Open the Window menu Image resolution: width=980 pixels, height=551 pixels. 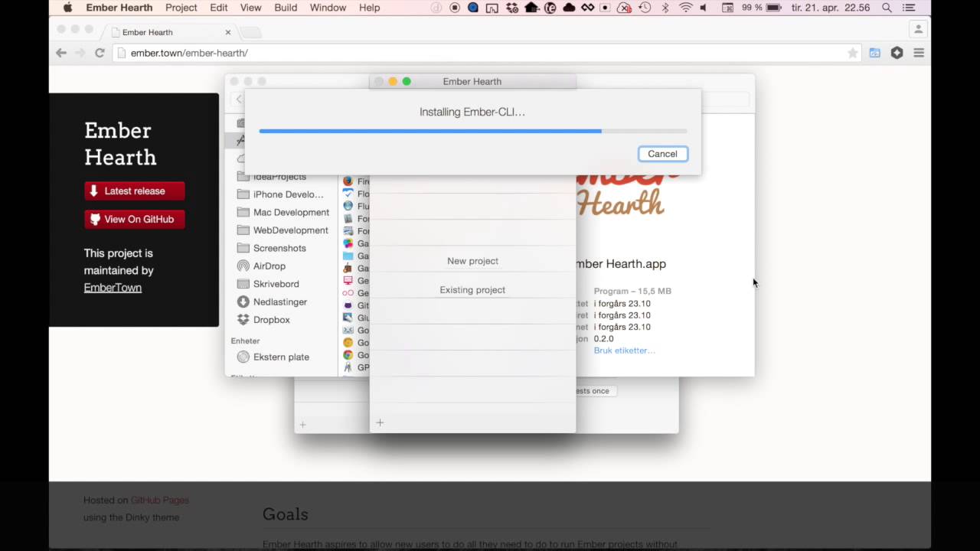(328, 8)
